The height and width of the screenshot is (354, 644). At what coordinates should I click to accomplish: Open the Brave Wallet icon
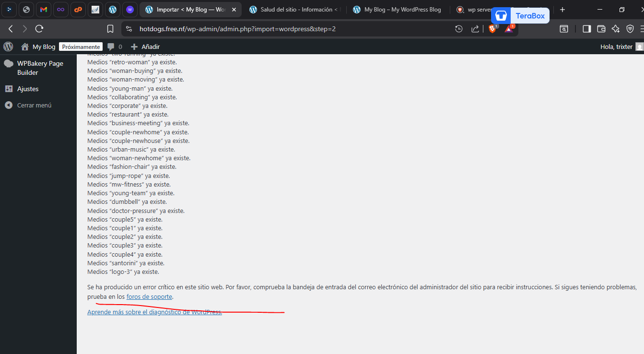pyautogui.click(x=601, y=29)
